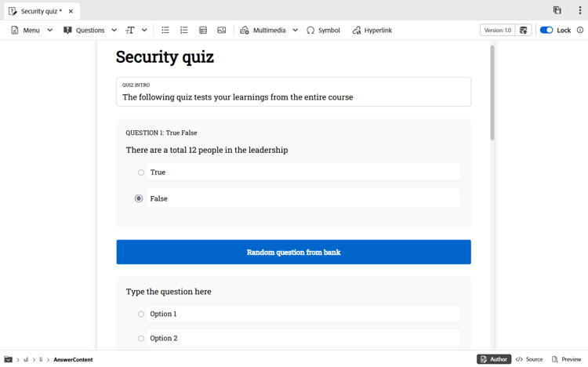Image resolution: width=588 pixels, height=367 pixels.
Task: Select the Option 1 radio button
Action: pyautogui.click(x=140, y=314)
